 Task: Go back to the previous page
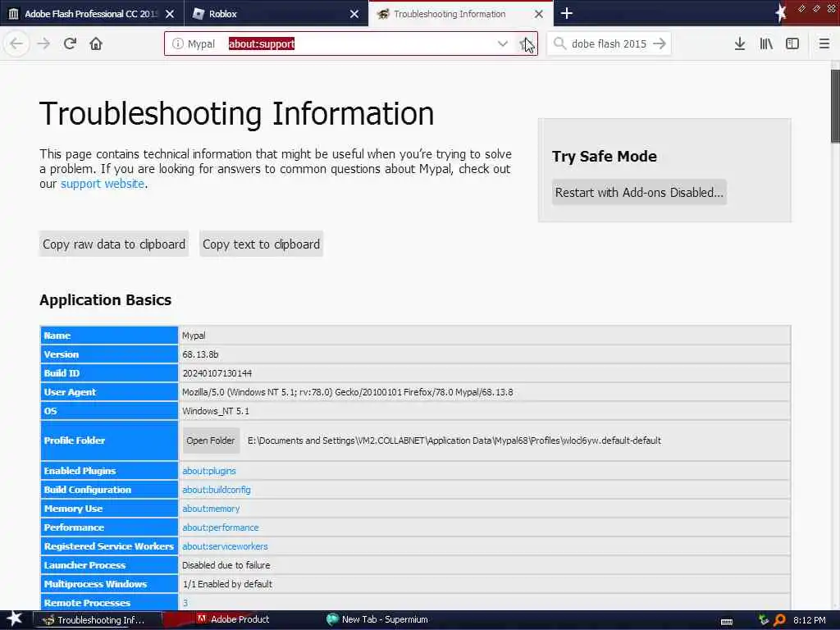tap(16, 43)
